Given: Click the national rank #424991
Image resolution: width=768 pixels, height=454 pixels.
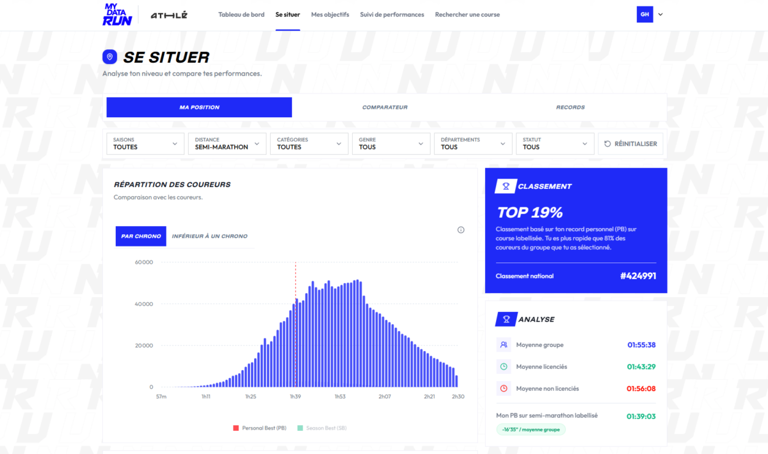Looking at the screenshot, I should (x=638, y=276).
